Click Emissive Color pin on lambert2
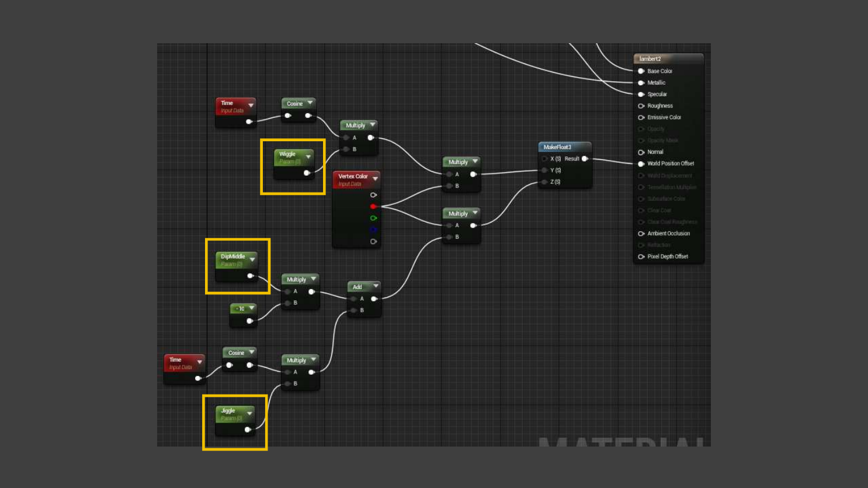The width and height of the screenshot is (868, 488). tap(641, 117)
